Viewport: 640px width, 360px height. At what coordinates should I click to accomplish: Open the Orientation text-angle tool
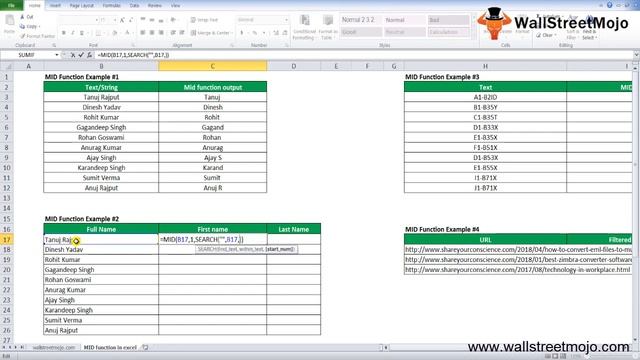173,20
